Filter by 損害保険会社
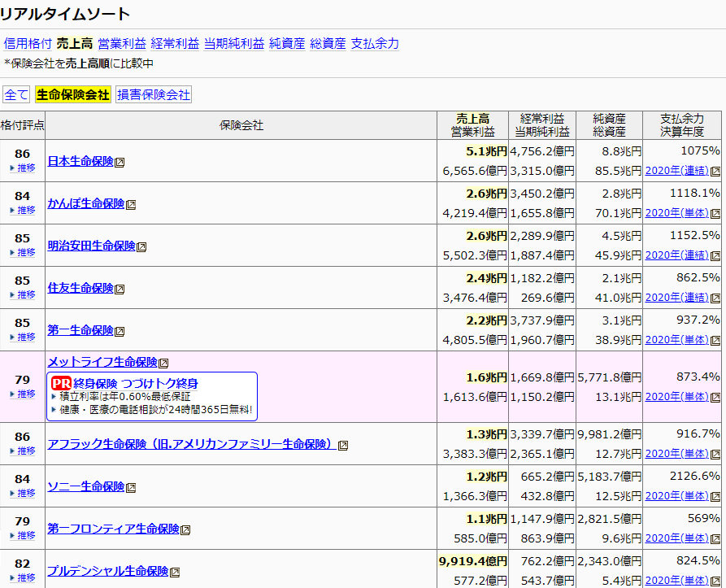The width and height of the screenshot is (726, 588). [x=154, y=94]
